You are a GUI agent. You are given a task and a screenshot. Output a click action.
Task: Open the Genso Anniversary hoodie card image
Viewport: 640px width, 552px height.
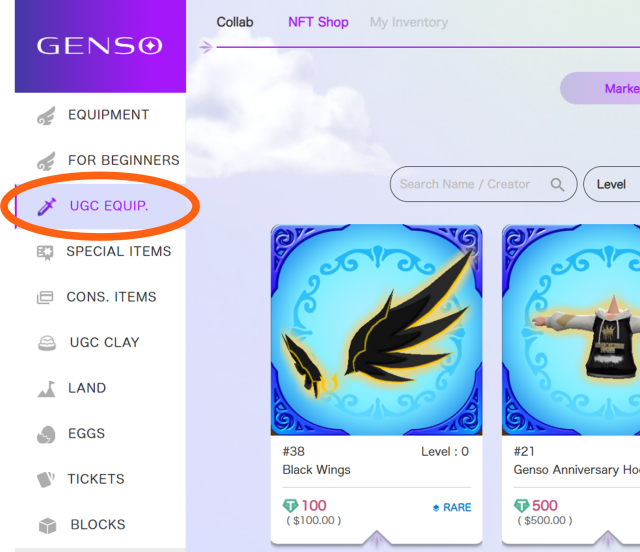[571, 329]
